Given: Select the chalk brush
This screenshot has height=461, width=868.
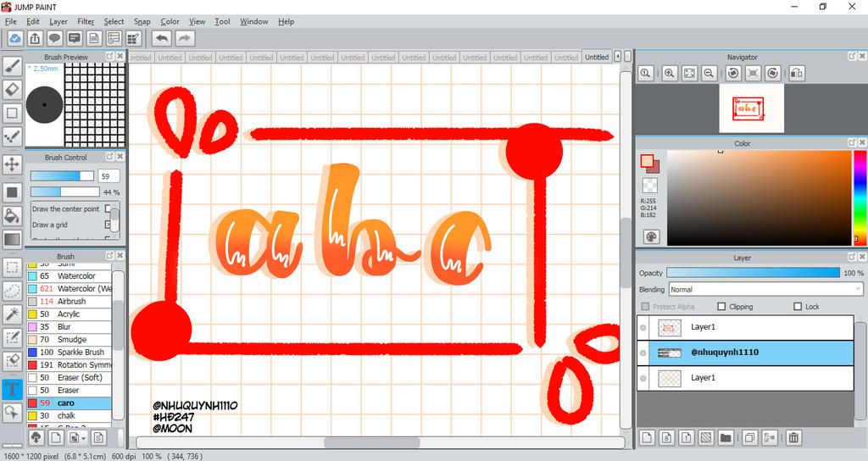Looking at the screenshot, I should coord(70,415).
